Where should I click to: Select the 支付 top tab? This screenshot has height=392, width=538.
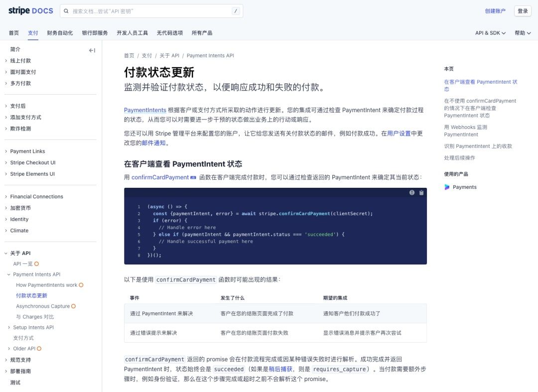pos(33,33)
